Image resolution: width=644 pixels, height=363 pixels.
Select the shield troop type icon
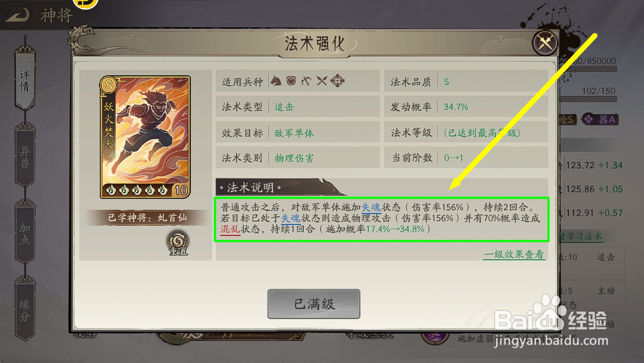(291, 81)
